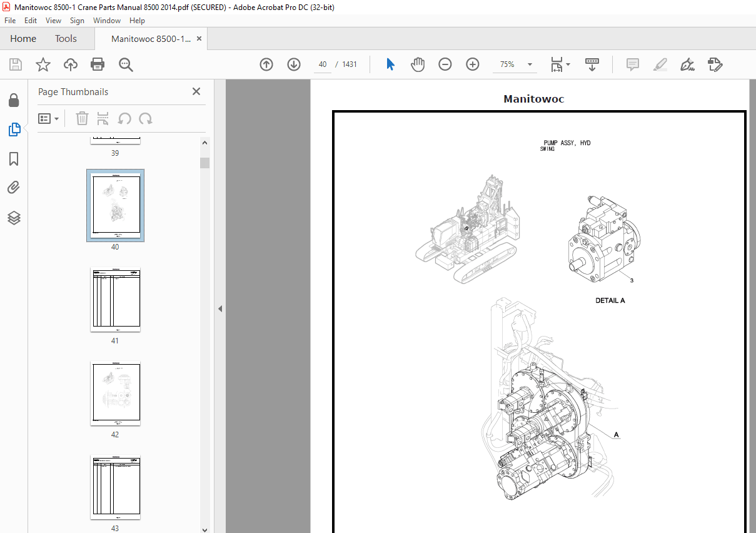Rotate the selected page counterclockwise
The image size is (756, 533).
(125, 118)
